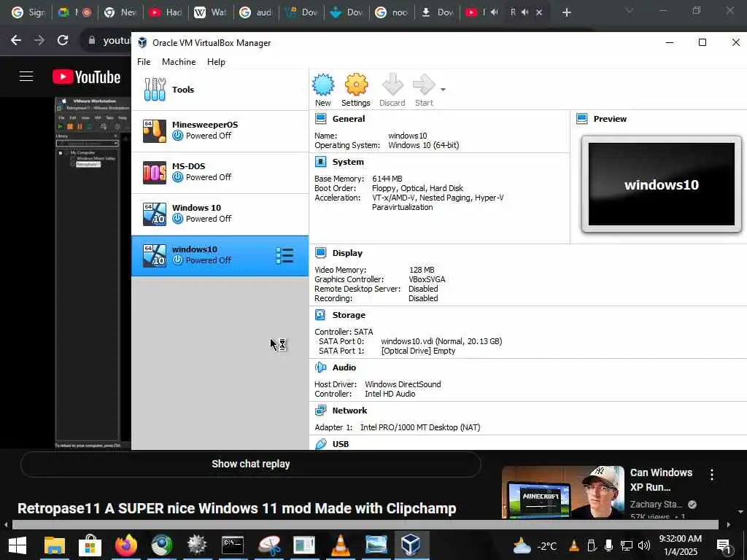The height and width of the screenshot is (560, 747).
Task: Click the General section header
Action: pyautogui.click(x=348, y=119)
